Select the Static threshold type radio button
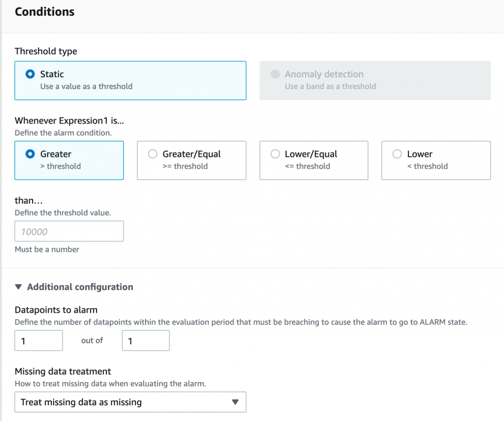 [30, 74]
